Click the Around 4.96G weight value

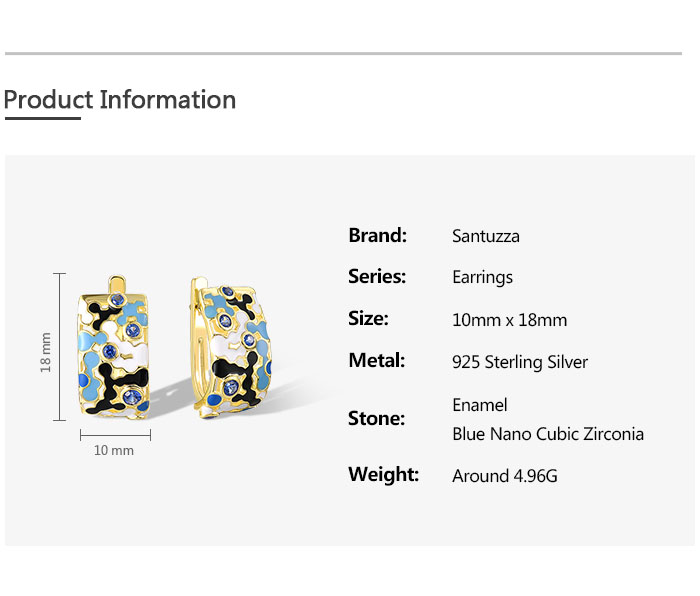click(504, 476)
